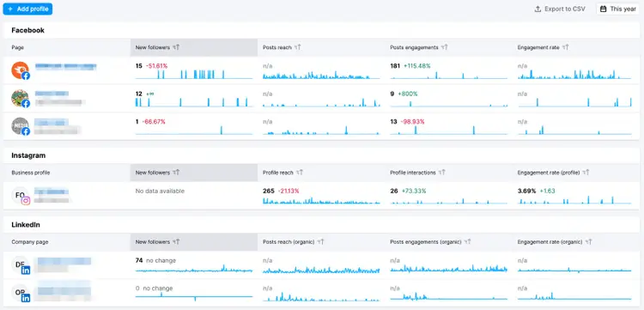Click the Facebook section heading
The height and width of the screenshot is (310, 644).
(28, 30)
